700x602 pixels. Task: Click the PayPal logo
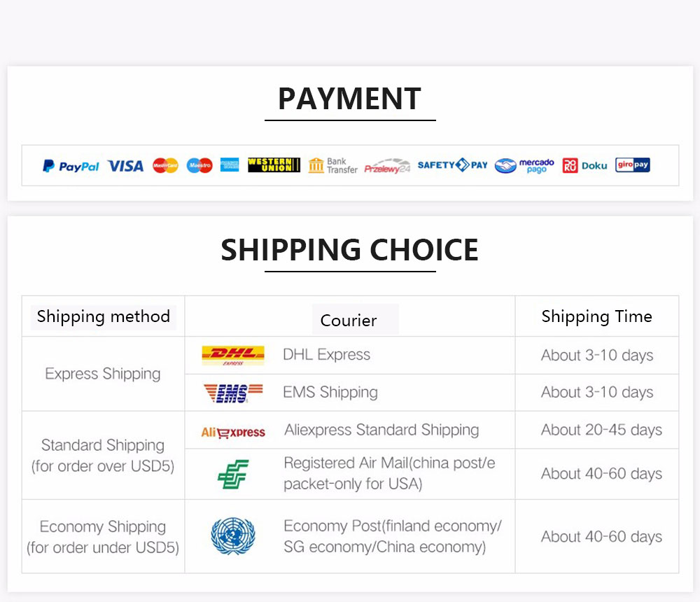pyautogui.click(x=71, y=166)
